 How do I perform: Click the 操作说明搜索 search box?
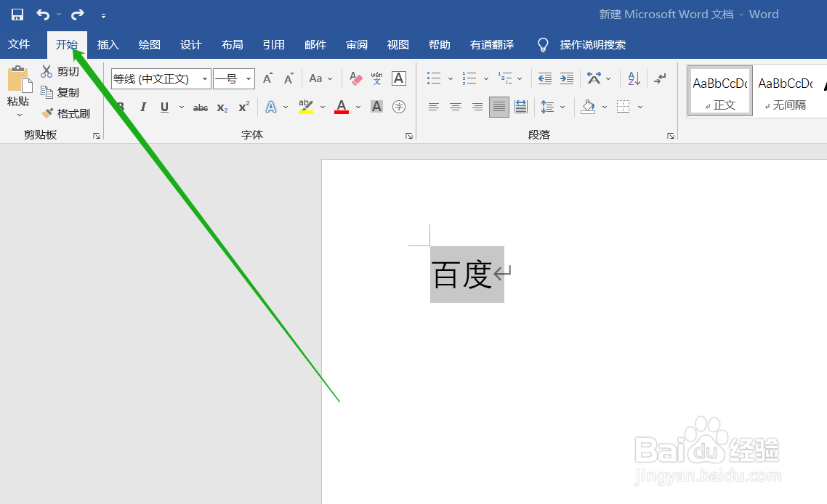(x=593, y=45)
